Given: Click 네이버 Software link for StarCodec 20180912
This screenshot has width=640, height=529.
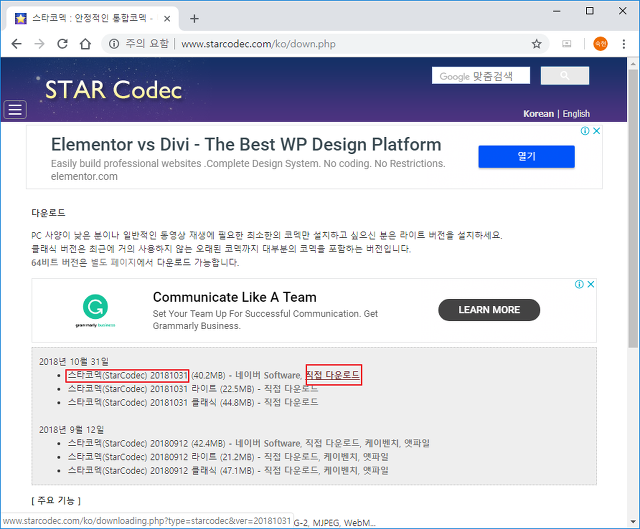Looking at the screenshot, I should (x=268, y=443).
